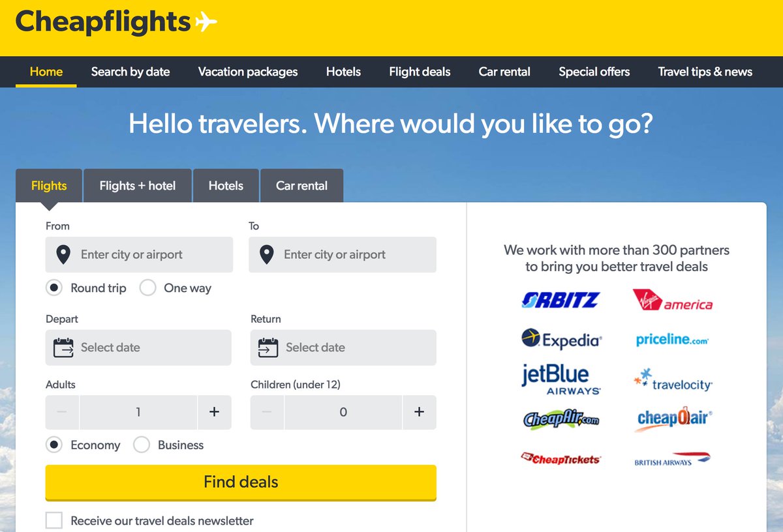Viewport: 783px width, 532px height.
Task: Increase the number of adults
Action: [x=214, y=412]
